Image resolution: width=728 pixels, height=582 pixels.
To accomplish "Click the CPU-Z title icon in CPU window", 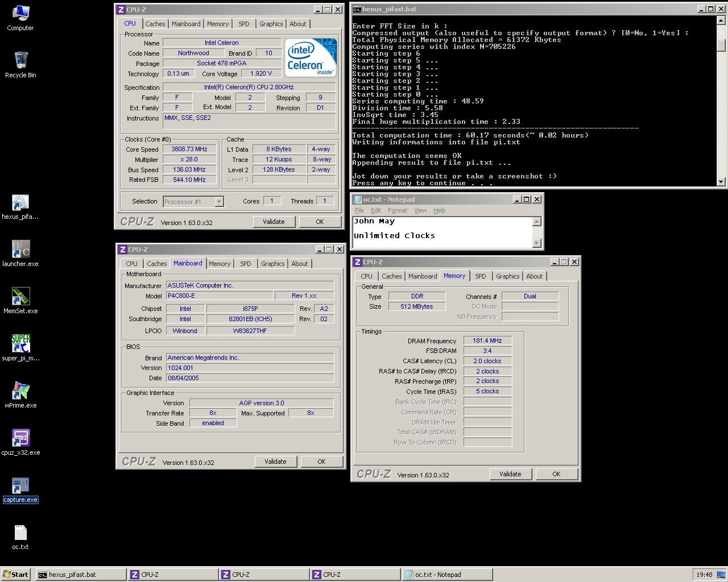I will pyautogui.click(x=121, y=10).
